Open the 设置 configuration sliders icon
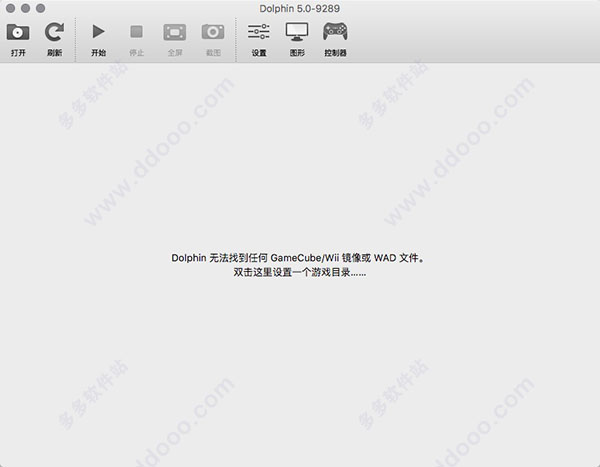This screenshot has width=600, height=467. click(x=259, y=31)
